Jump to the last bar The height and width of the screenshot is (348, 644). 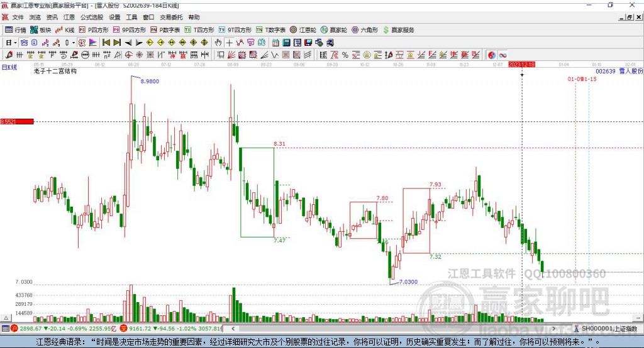pos(117,43)
